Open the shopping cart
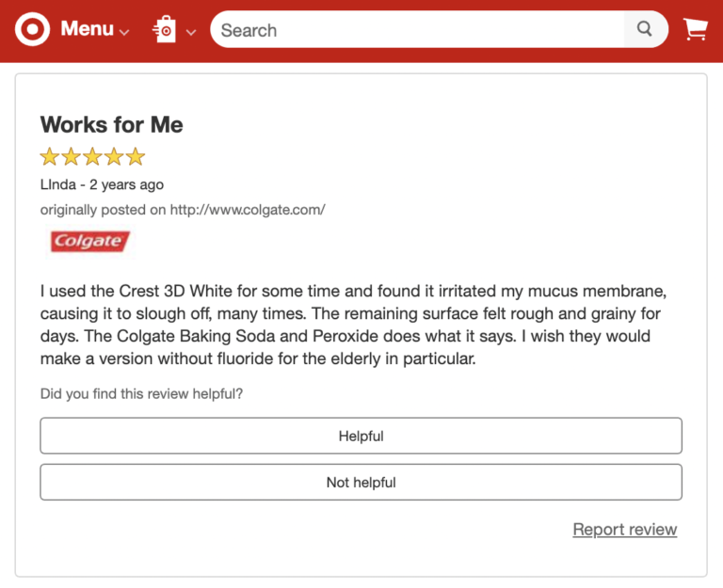723x588 pixels. pyautogui.click(x=696, y=29)
